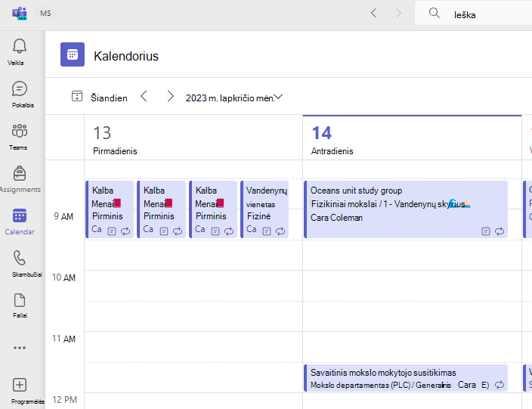Show more apps via ellipsis
Image resolution: width=532 pixels, height=409 pixels.
pyautogui.click(x=20, y=348)
